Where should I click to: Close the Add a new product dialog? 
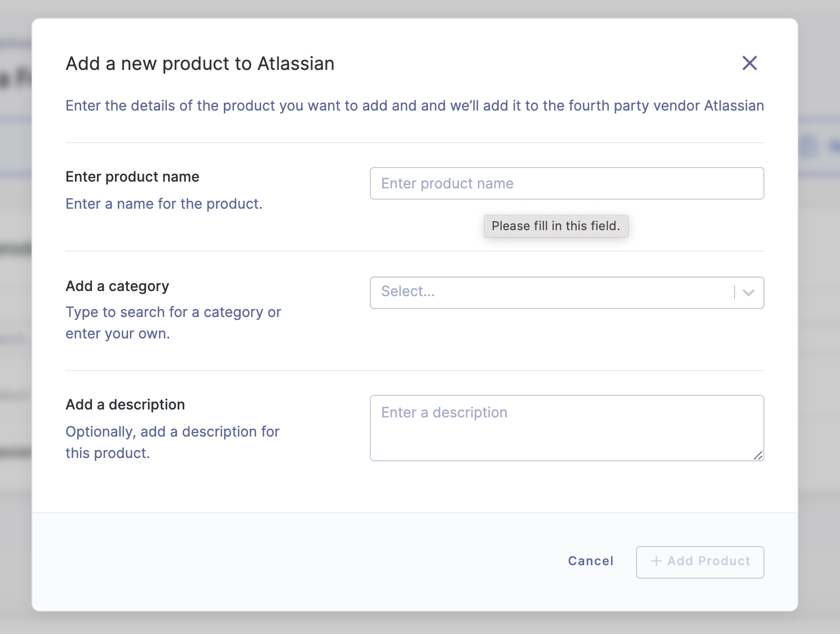click(x=749, y=63)
